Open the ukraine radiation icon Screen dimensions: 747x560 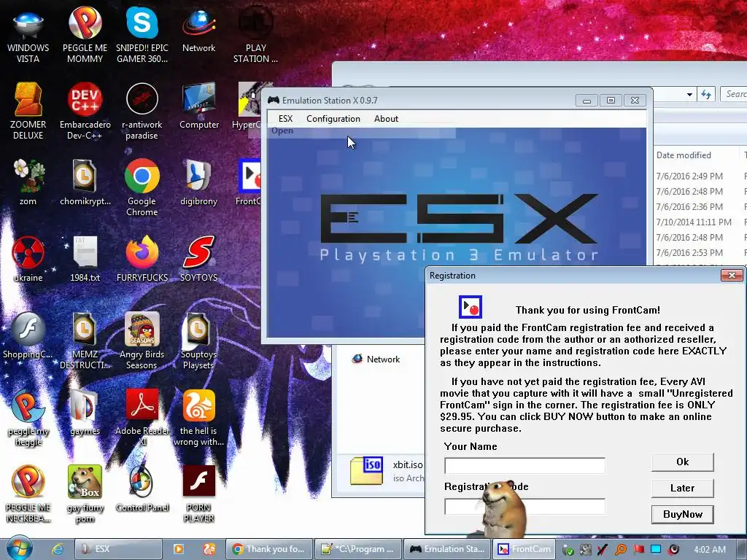[x=28, y=260]
